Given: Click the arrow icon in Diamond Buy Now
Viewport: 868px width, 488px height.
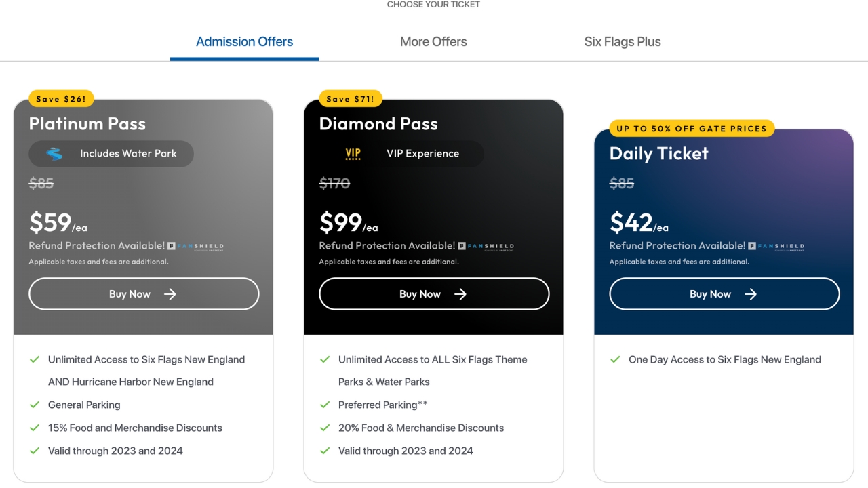Looking at the screenshot, I should coord(460,294).
